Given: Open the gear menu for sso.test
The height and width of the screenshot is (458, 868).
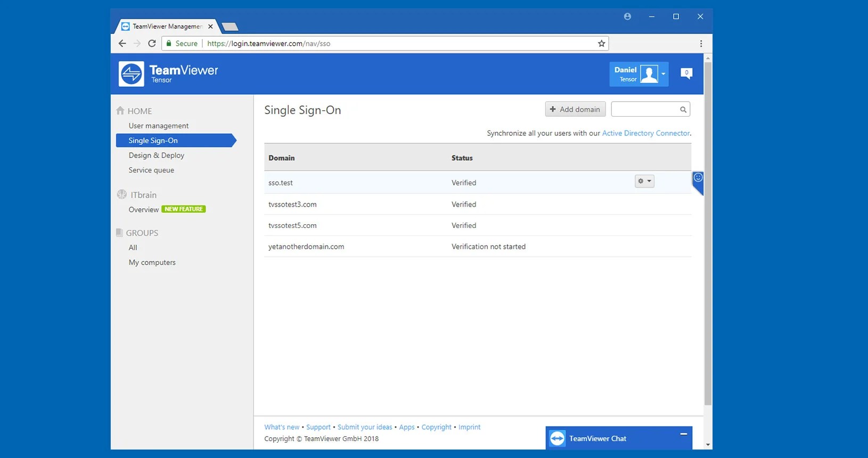Looking at the screenshot, I should tap(644, 181).
